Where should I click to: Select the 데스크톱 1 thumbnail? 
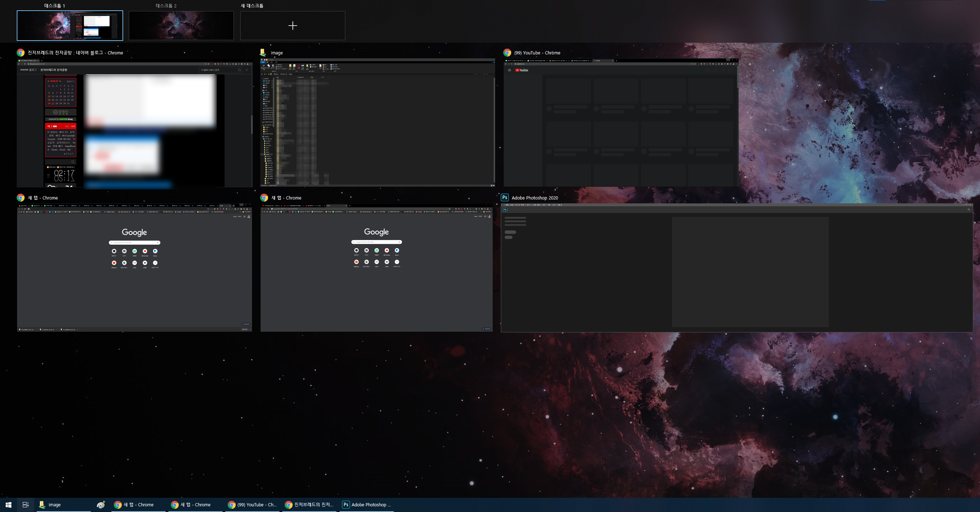click(70, 26)
